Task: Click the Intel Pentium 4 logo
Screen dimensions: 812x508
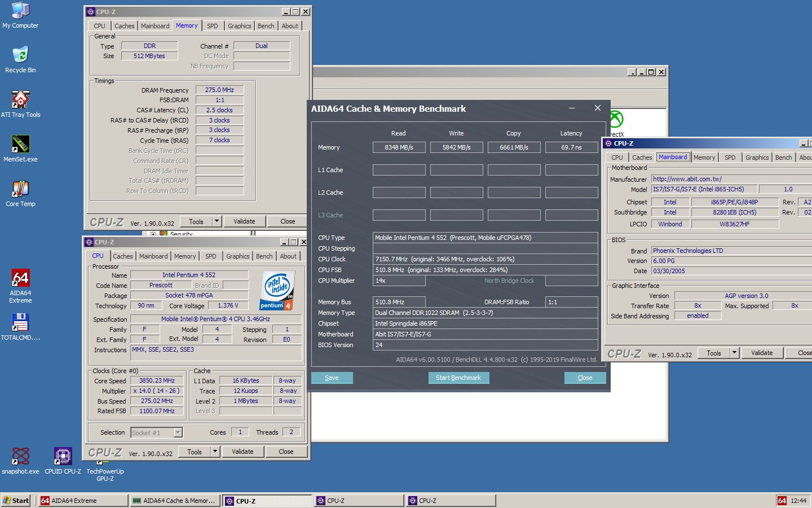Action: tap(276, 291)
